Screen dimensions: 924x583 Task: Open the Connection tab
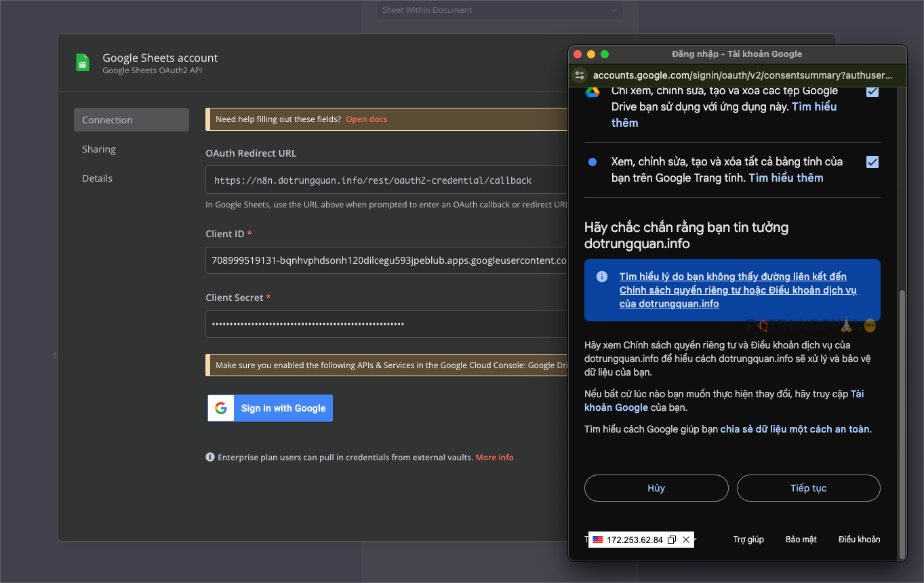coord(132,120)
